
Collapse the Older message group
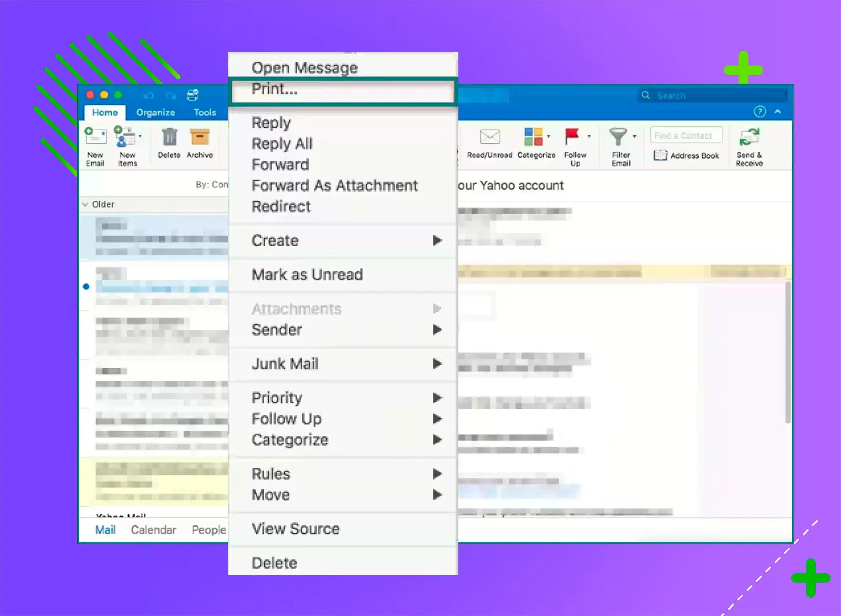tap(85, 204)
